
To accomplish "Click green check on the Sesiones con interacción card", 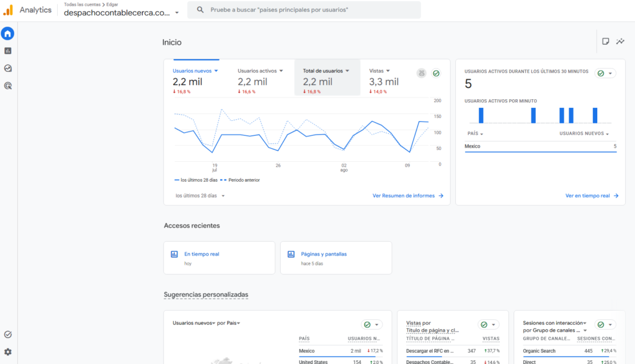I will coord(601,325).
